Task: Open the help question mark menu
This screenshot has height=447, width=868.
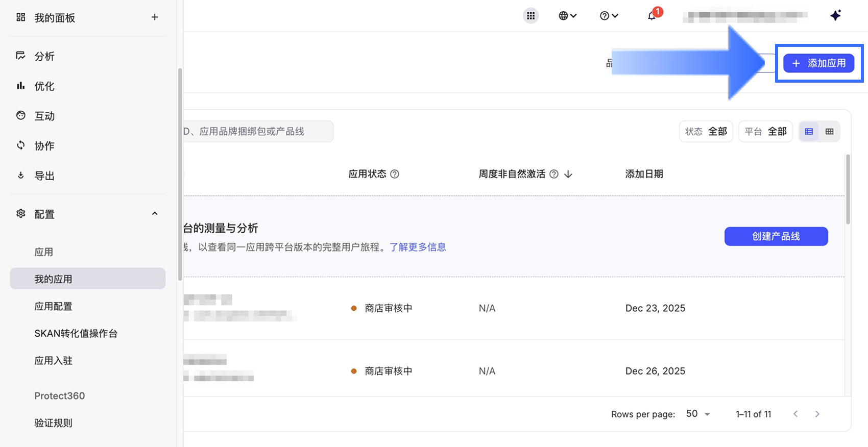Action: (609, 16)
